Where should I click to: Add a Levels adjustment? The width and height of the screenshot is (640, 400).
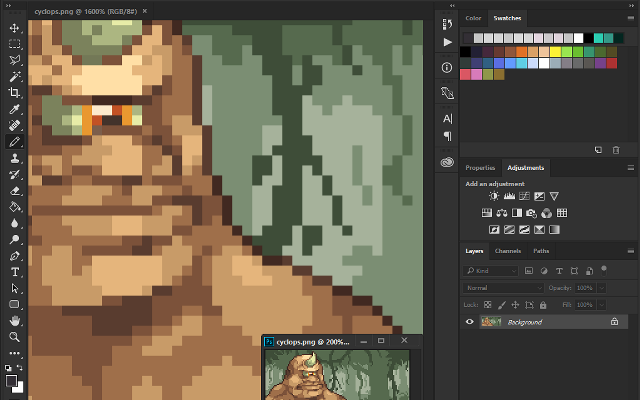pyautogui.click(x=509, y=196)
